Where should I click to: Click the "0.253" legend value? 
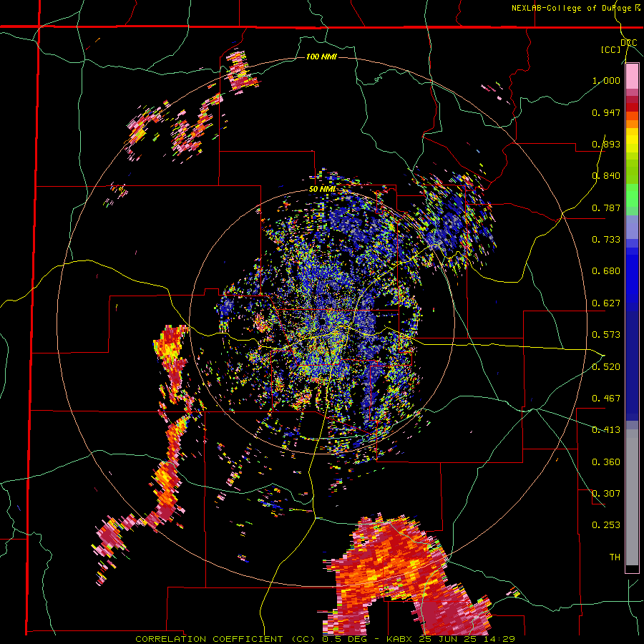[x=606, y=525]
